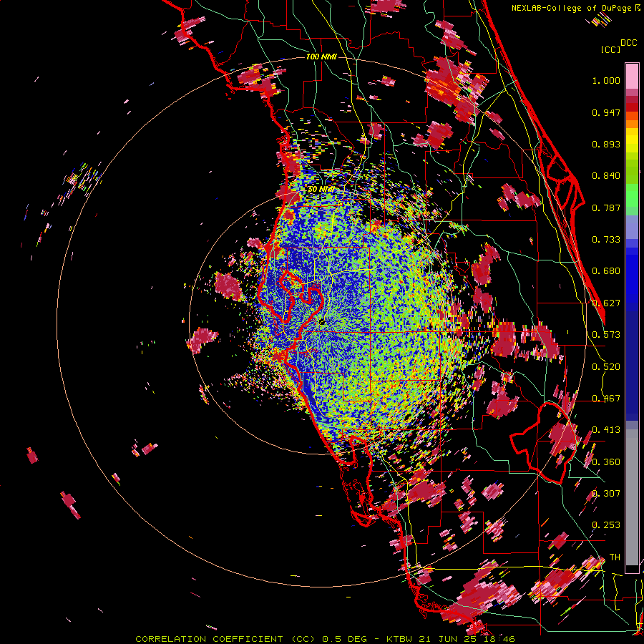Click the TH threshold label
Image resolution: width=644 pixels, height=644 pixels.
[x=615, y=557]
